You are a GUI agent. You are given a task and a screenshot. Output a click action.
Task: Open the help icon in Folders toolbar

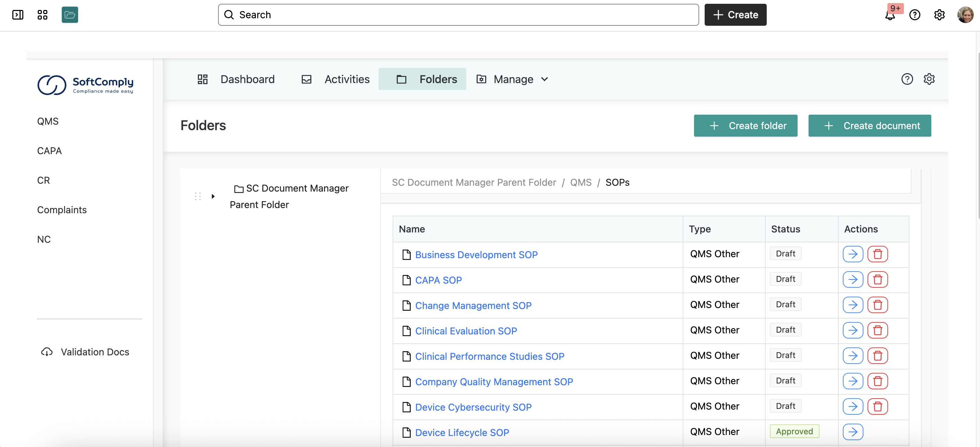coord(907,79)
